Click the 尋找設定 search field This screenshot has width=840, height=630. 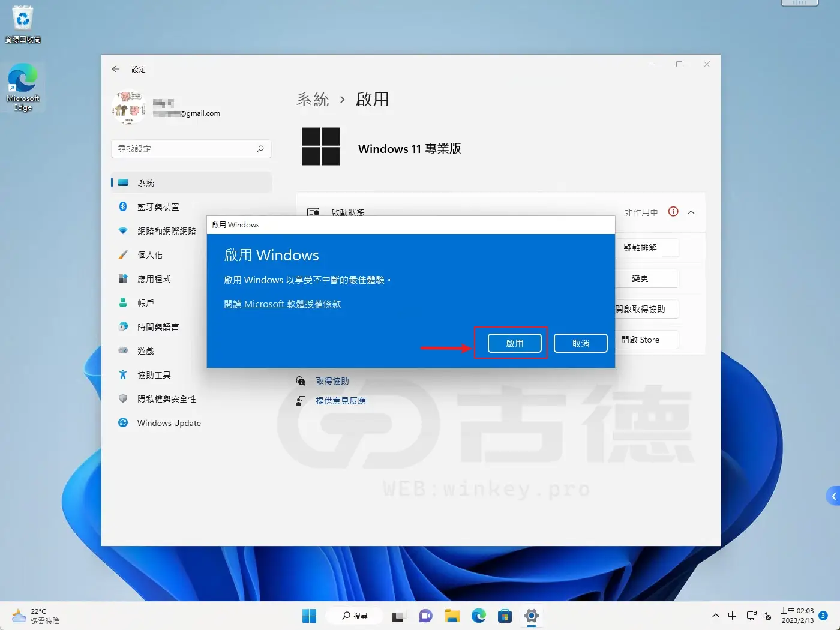coord(191,149)
